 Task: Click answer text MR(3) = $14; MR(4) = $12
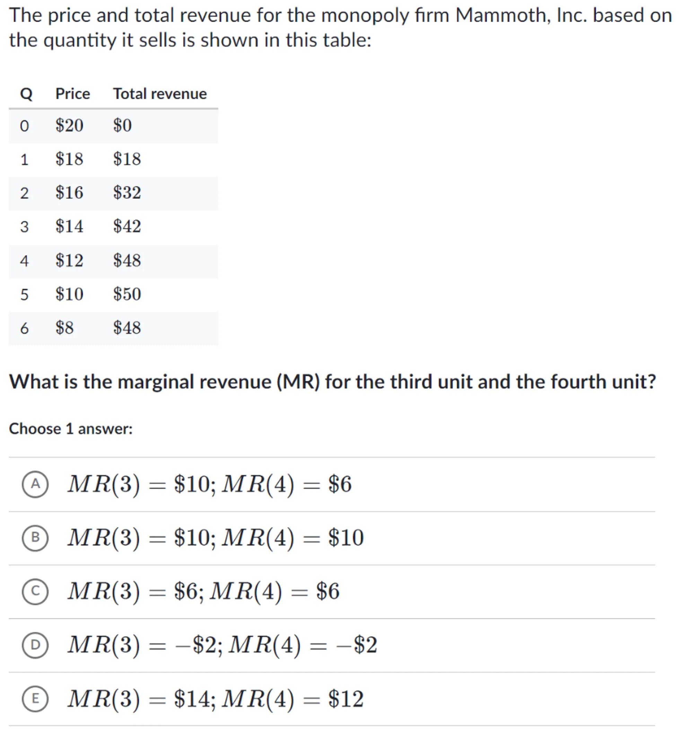215,699
